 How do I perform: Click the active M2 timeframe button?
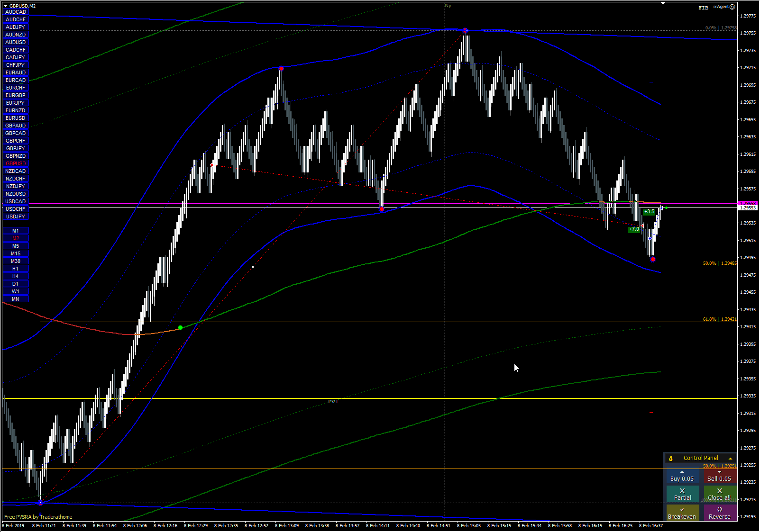pos(16,238)
